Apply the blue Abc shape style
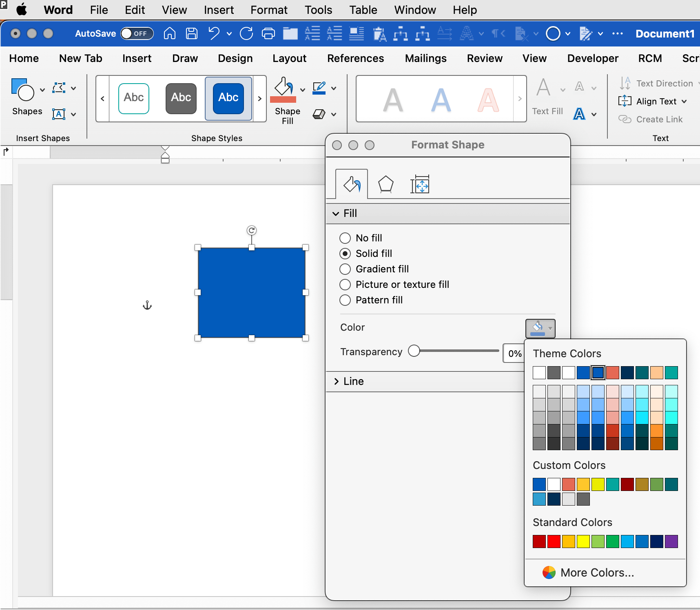Image resolution: width=700 pixels, height=610 pixels. click(x=228, y=98)
